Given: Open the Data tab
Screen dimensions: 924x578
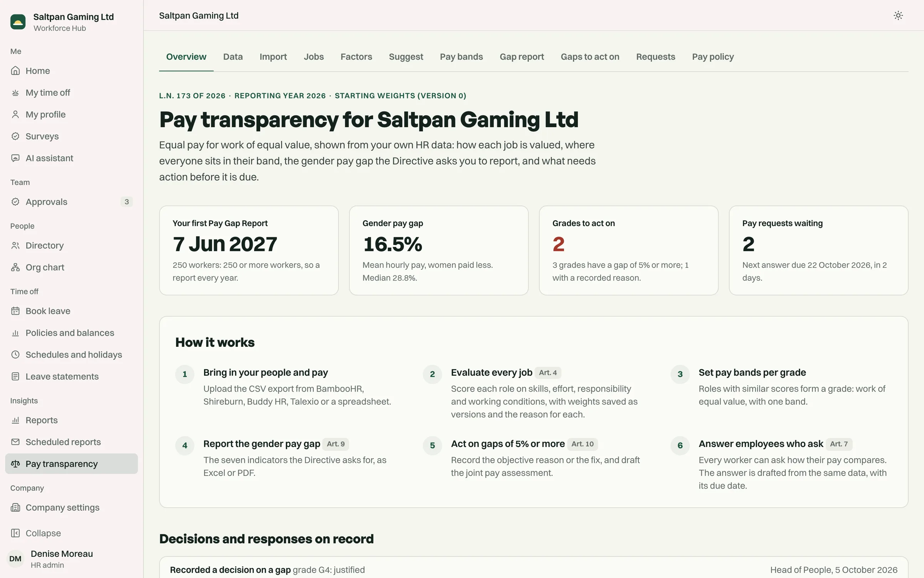Looking at the screenshot, I should pos(233,57).
